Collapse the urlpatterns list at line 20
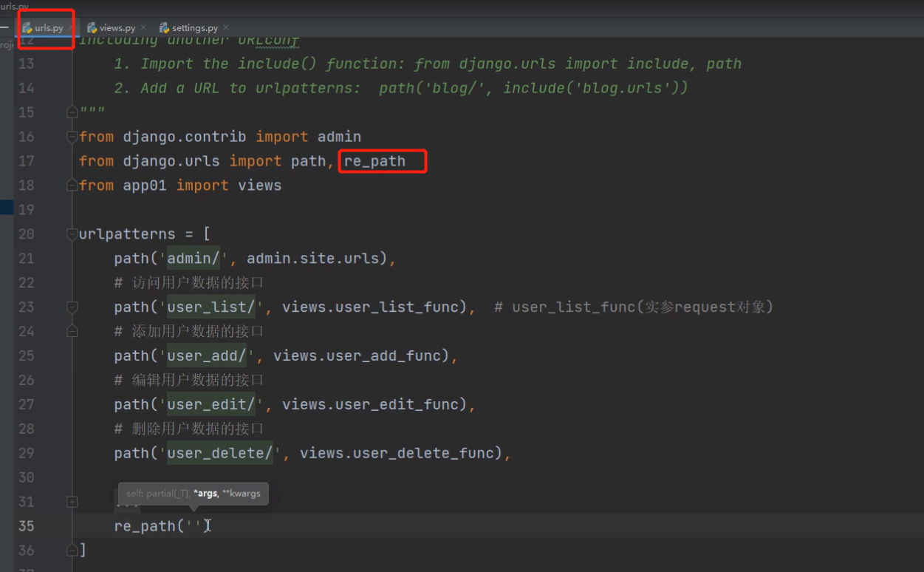The height and width of the screenshot is (572, 924). click(x=72, y=234)
